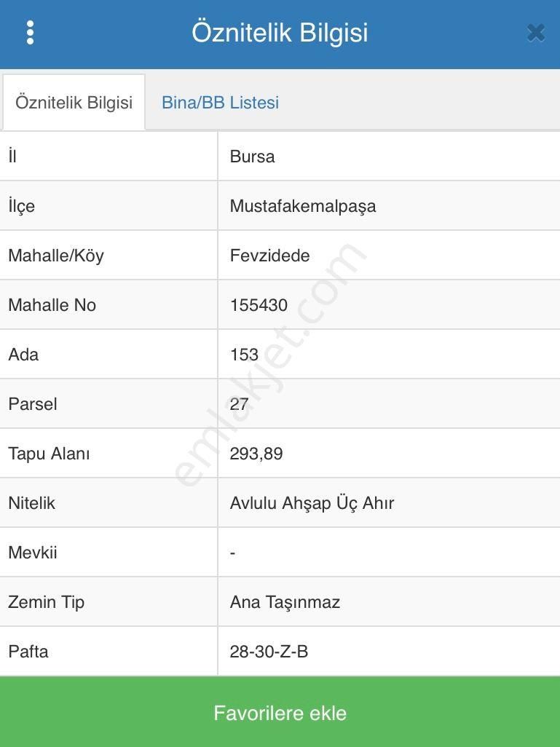Click the dialog title Öznitelik Bilgisi
This screenshot has height=747, width=560.
click(280, 33)
